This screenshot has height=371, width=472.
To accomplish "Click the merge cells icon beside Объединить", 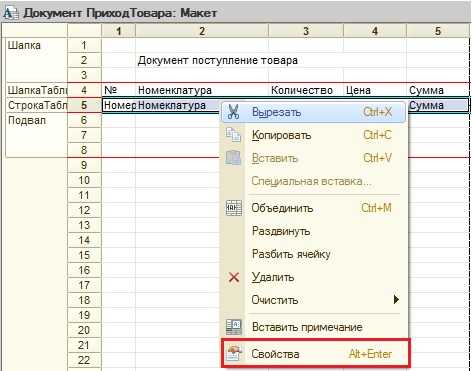I will 234,208.
